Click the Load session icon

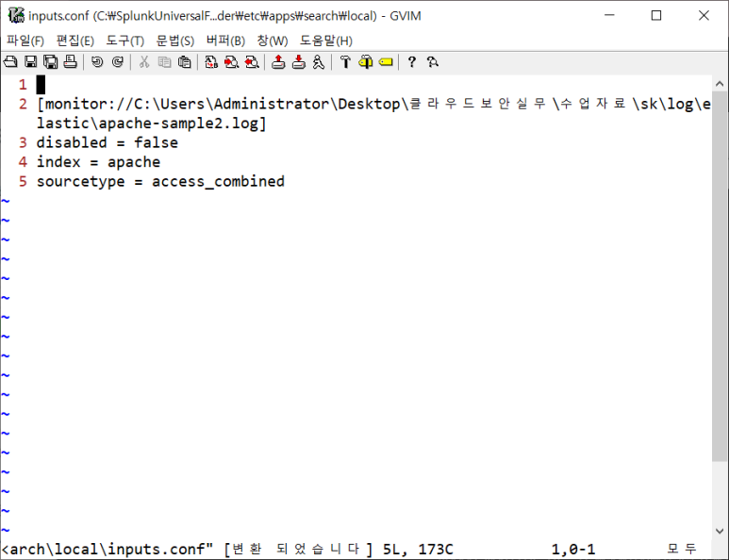coord(278,62)
